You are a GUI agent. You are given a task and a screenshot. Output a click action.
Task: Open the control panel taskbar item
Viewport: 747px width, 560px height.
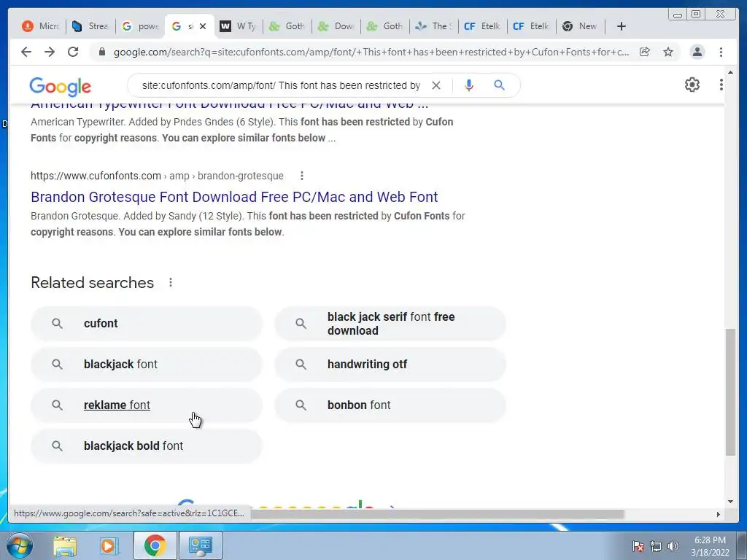200,545
